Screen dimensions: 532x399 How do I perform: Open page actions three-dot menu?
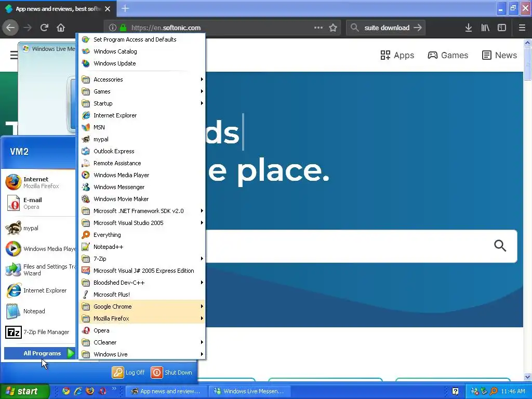click(318, 28)
